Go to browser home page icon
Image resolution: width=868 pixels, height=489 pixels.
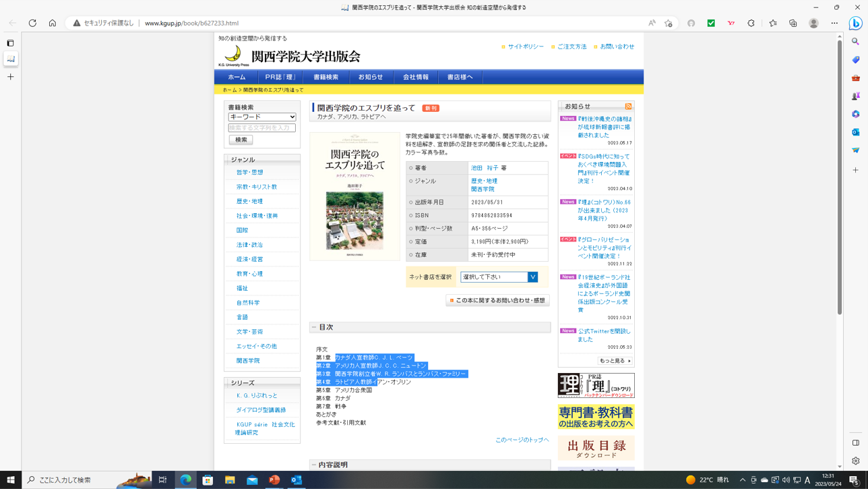(53, 23)
